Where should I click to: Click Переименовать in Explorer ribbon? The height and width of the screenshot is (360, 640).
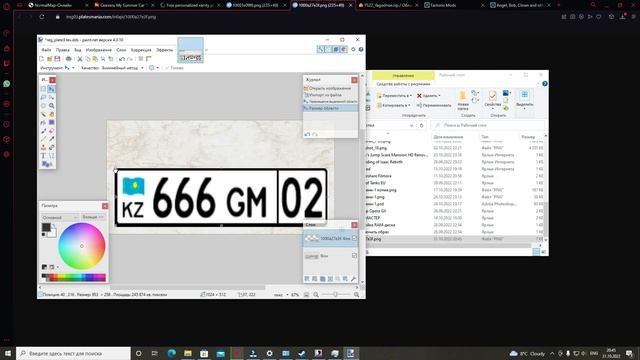[x=434, y=105]
